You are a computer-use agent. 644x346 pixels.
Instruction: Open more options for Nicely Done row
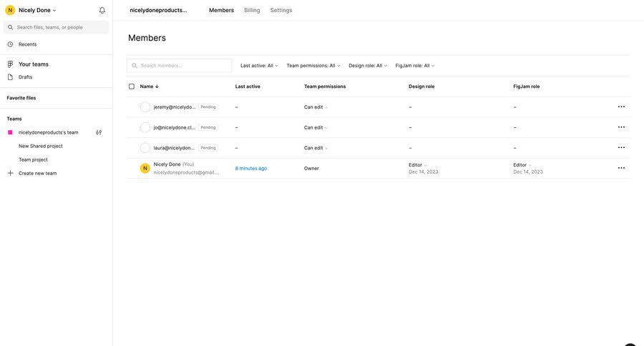621,168
